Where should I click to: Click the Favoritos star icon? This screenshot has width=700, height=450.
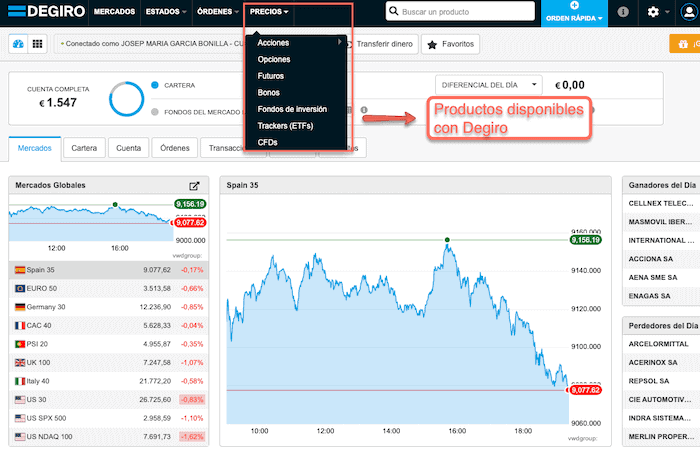[x=432, y=44]
